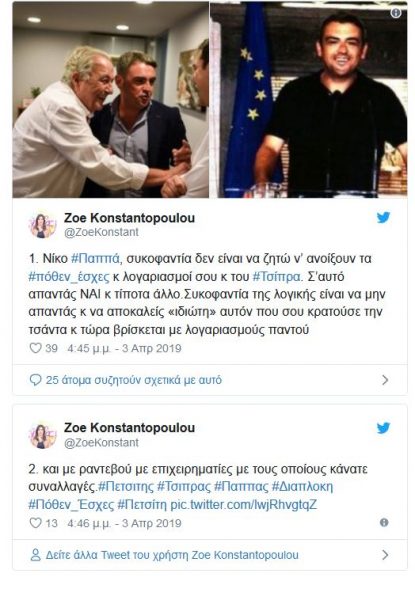Open the left photo of two men
The height and width of the screenshot is (600, 415).
pos(111,99)
